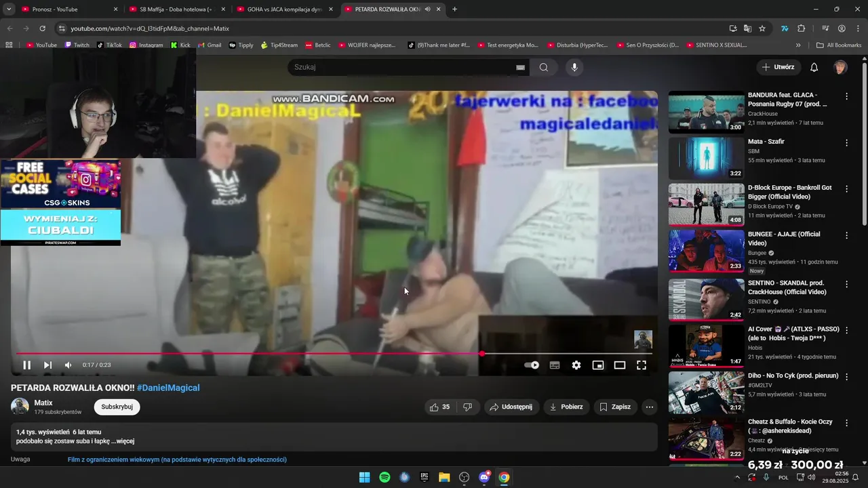Open the Twitch bookmark
868x488 pixels.
coord(77,45)
